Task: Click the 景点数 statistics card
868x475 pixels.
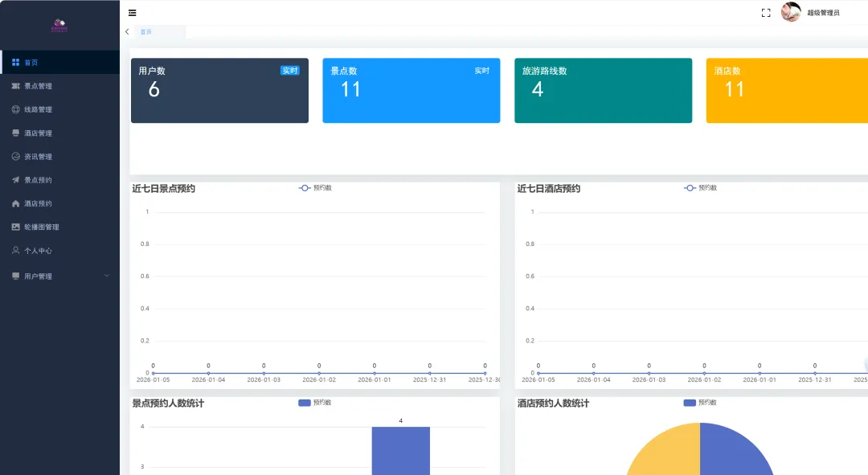Action: coord(411,90)
